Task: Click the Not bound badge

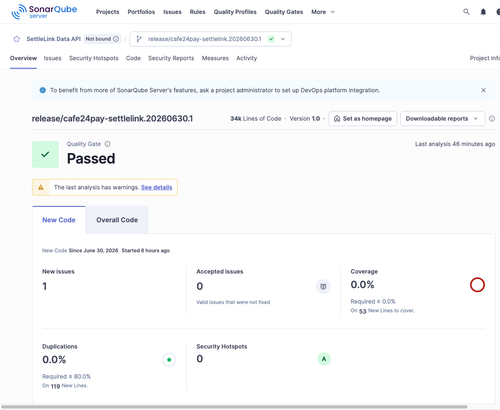Action: (x=101, y=39)
